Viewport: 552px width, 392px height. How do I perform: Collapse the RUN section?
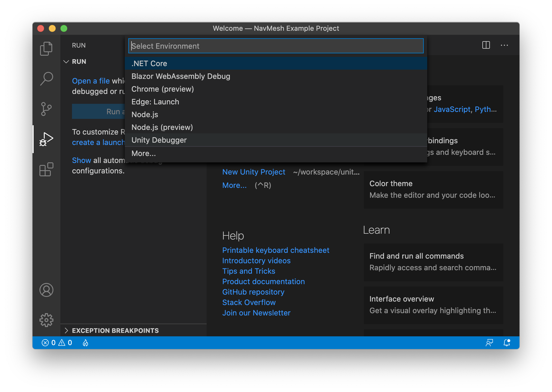coord(66,61)
